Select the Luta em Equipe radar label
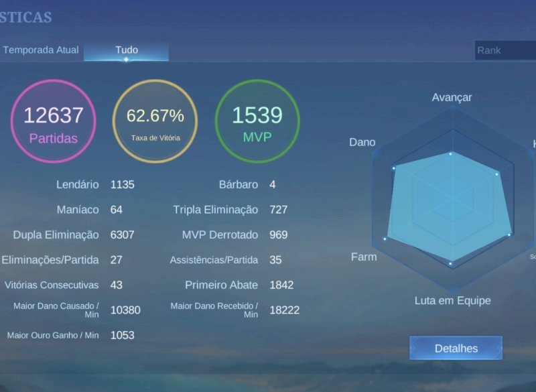The image size is (536, 392). pos(453,301)
